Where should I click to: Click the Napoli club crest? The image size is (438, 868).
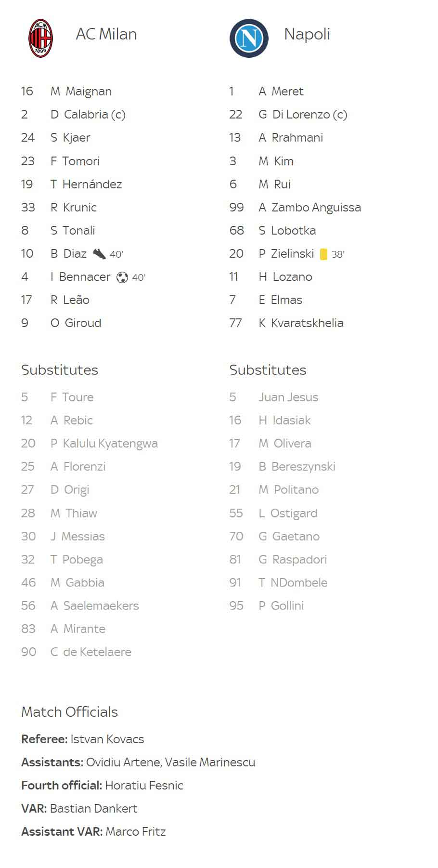[249, 38]
